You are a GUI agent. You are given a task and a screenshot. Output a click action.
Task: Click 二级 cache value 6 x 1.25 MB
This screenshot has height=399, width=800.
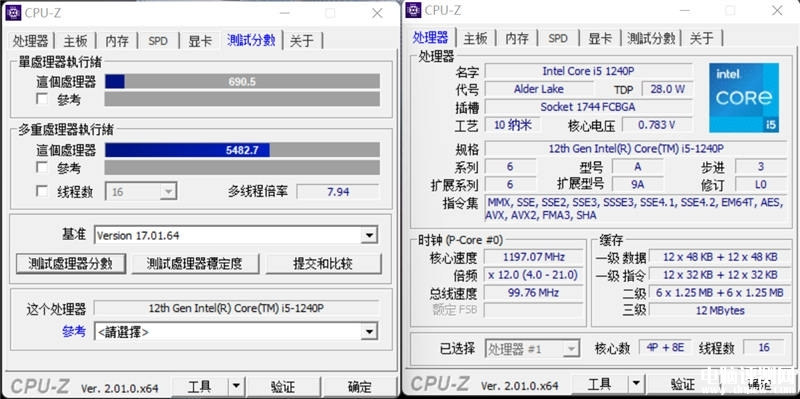[720, 293]
